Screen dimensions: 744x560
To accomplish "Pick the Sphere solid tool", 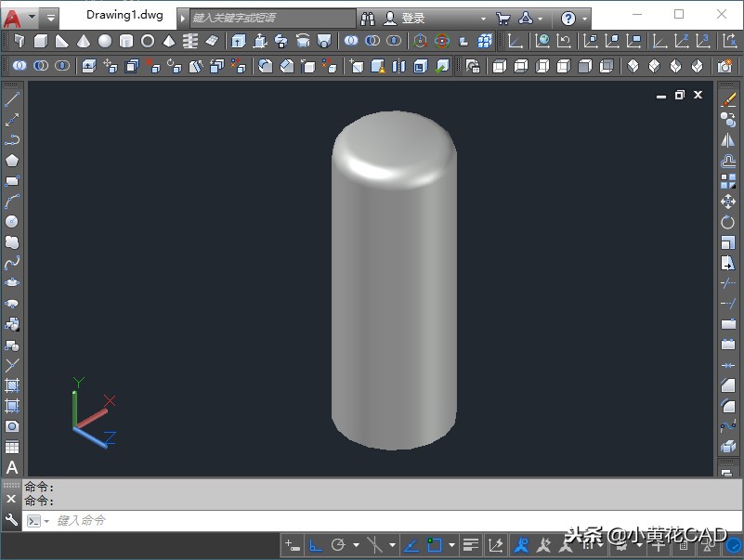I will click(x=105, y=41).
